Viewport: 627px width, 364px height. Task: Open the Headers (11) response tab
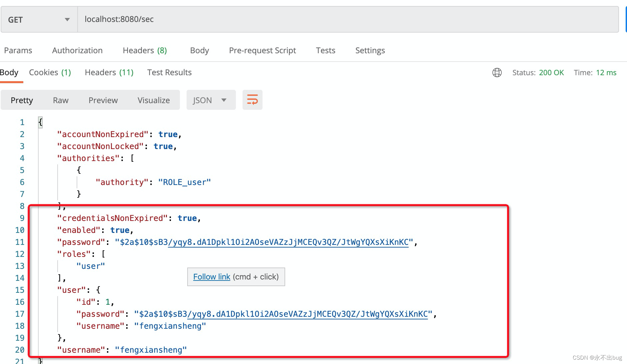pos(109,72)
